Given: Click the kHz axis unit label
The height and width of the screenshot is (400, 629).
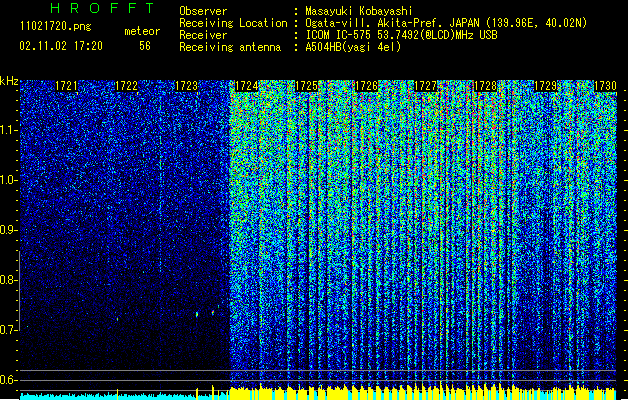Looking at the screenshot, I should (x=9, y=81).
